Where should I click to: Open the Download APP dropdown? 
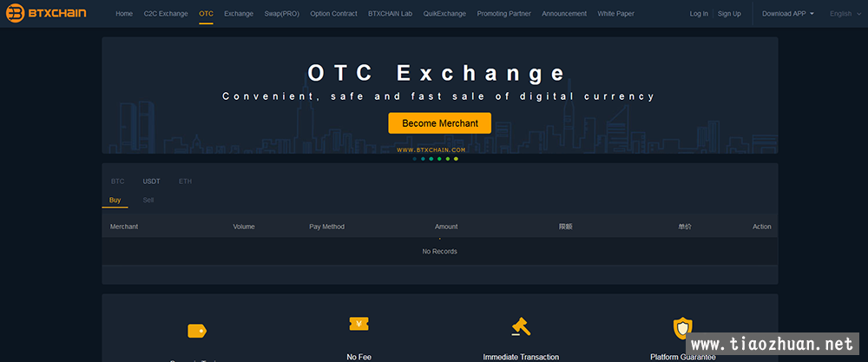[788, 14]
